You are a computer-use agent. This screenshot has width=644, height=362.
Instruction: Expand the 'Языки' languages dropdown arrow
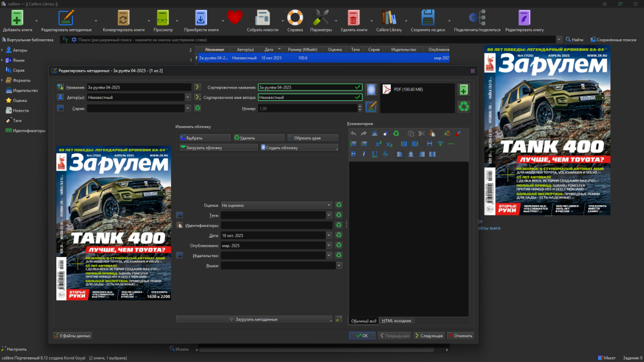(x=339, y=265)
